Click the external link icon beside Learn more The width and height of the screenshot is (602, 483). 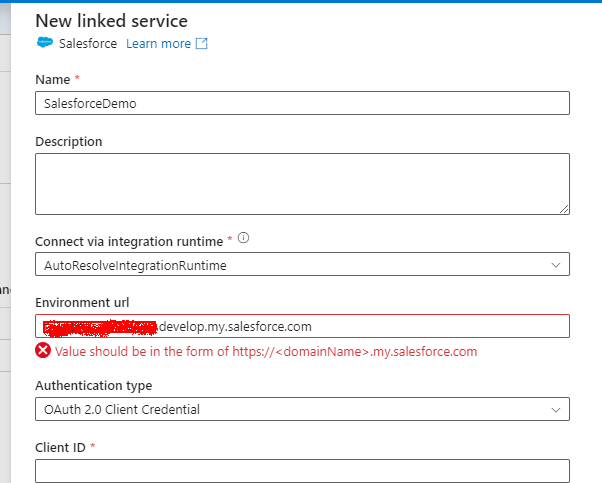coord(202,43)
